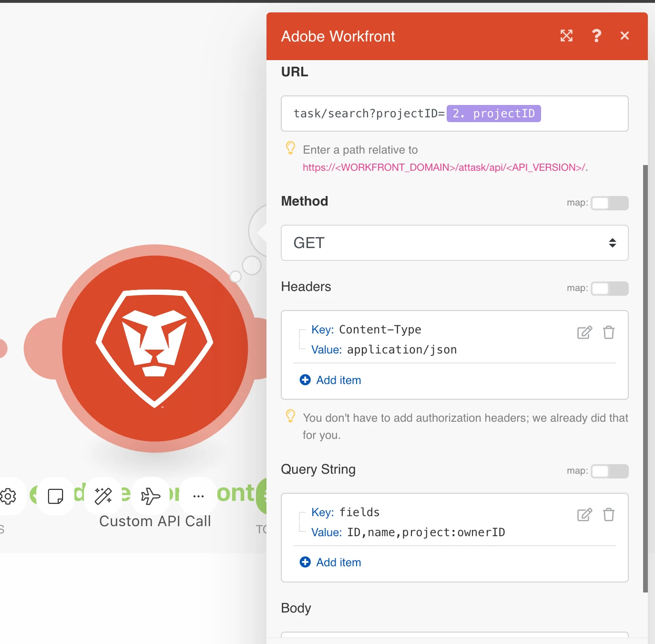Close the Adobe Workfront panel
Viewport: 655px width, 644px height.
pos(624,36)
